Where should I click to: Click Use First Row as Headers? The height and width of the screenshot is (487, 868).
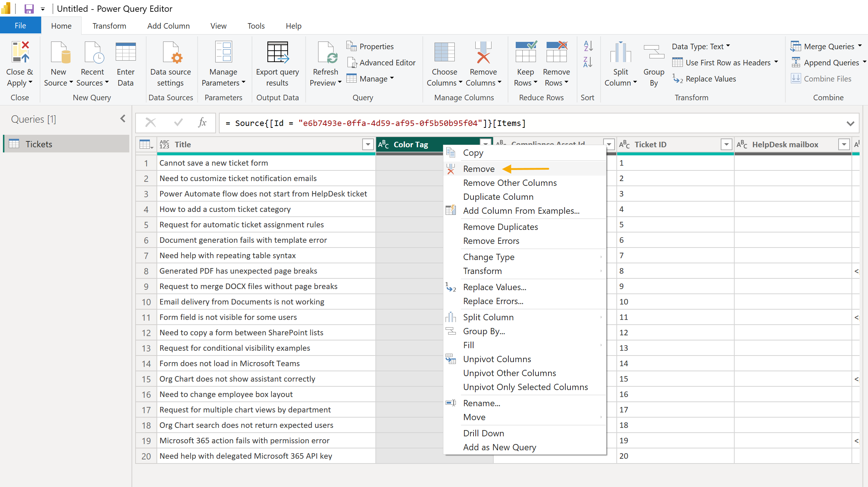tap(725, 62)
